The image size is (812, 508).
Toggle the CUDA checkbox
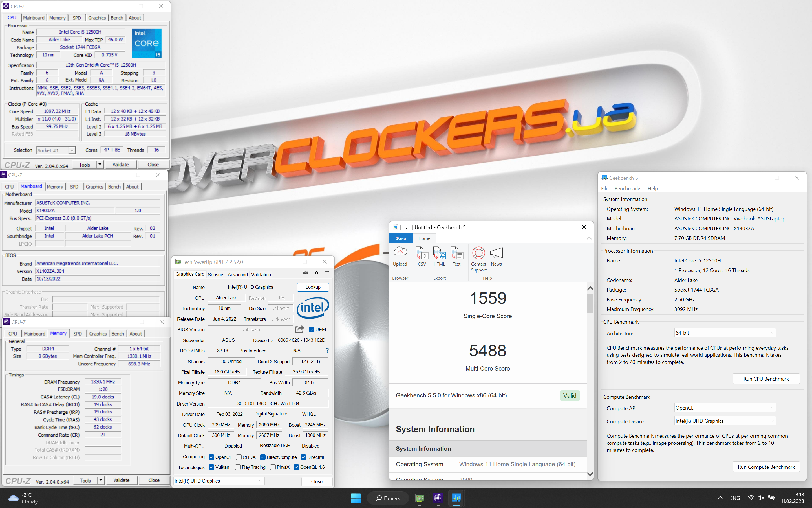pos(239,457)
